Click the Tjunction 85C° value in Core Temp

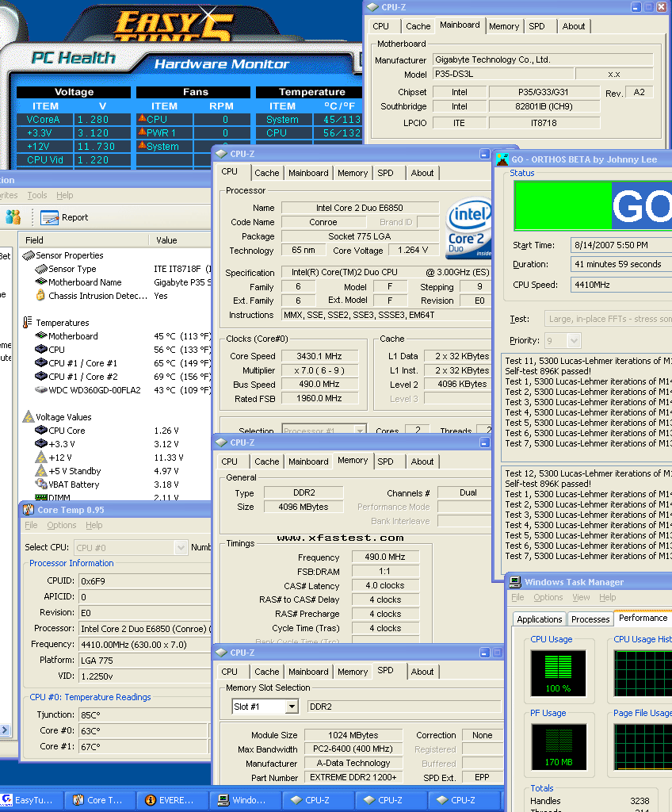[x=143, y=714]
